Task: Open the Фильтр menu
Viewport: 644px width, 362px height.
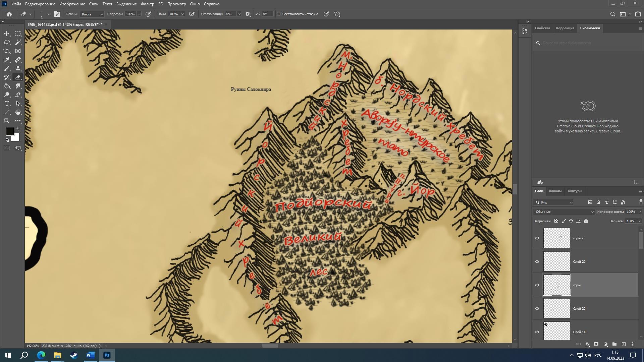Action: point(147,4)
